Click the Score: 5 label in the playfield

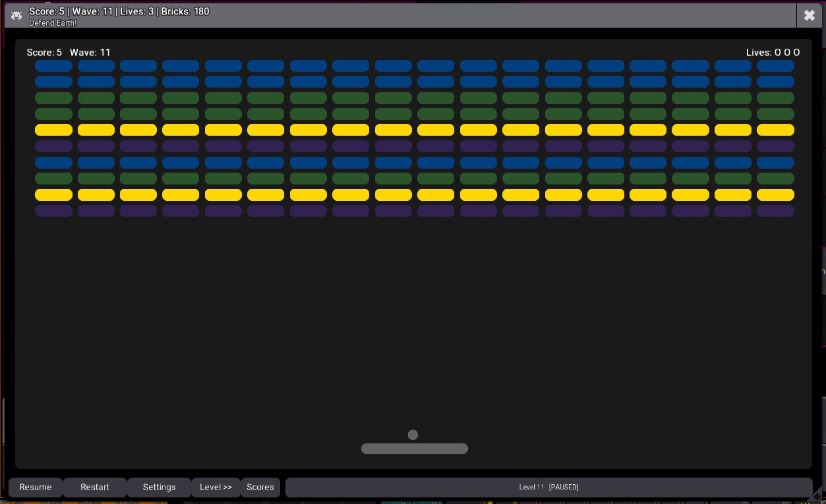pos(44,53)
